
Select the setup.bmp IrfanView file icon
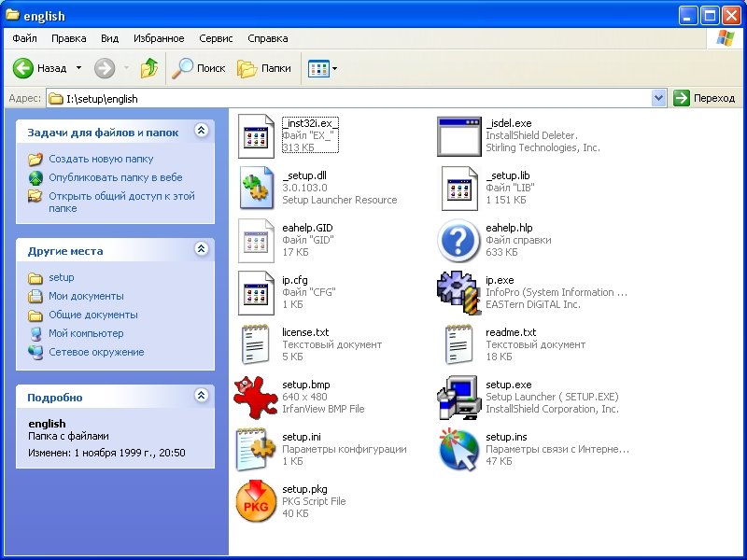[255, 397]
